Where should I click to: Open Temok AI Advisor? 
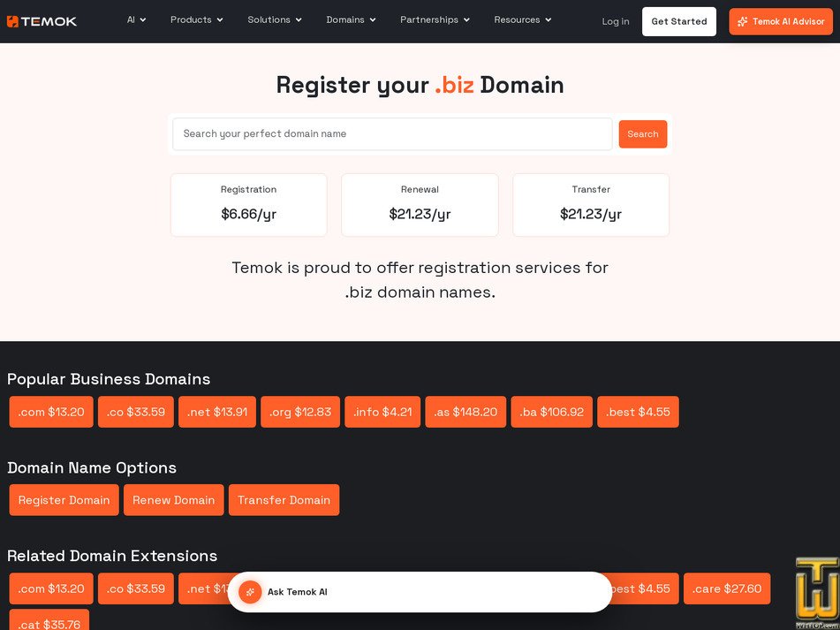781,21
